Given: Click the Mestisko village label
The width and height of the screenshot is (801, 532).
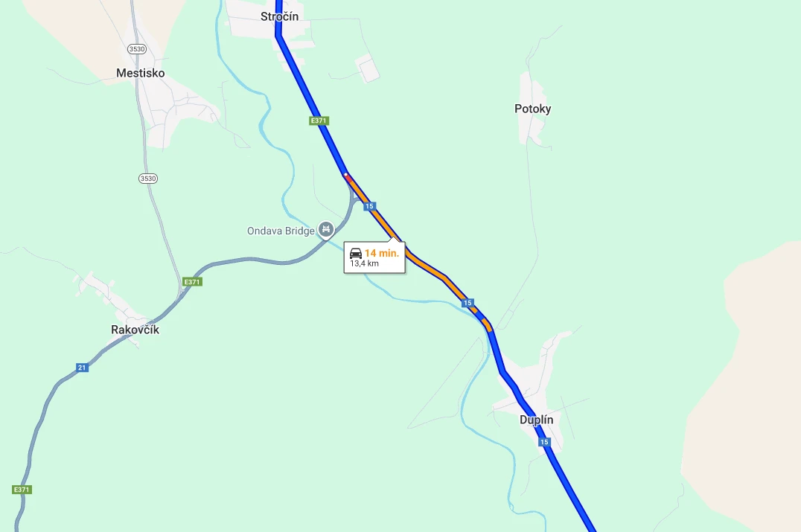Looking at the screenshot, I should tap(141, 73).
